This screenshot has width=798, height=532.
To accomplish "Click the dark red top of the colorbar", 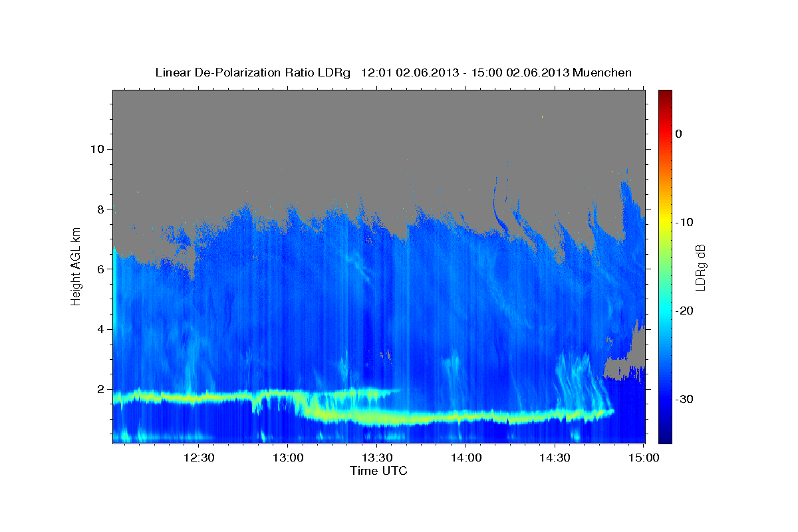I will coord(665,95).
